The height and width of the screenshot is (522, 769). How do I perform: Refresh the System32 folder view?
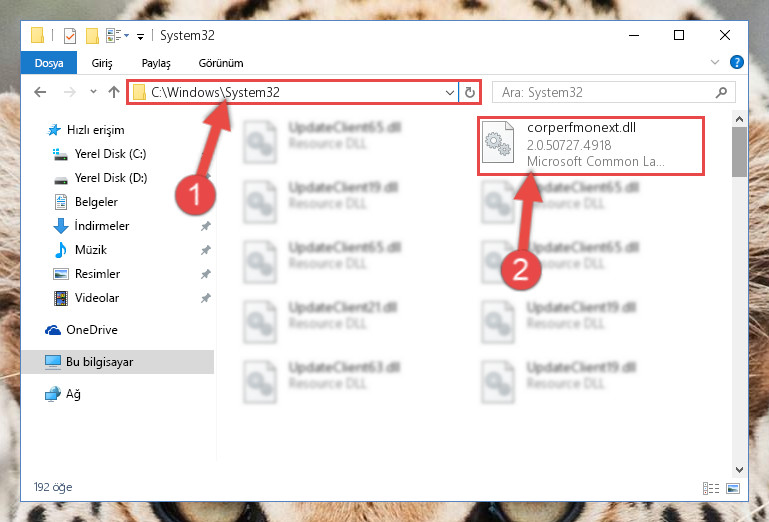pyautogui.click(x=470, y=92)
